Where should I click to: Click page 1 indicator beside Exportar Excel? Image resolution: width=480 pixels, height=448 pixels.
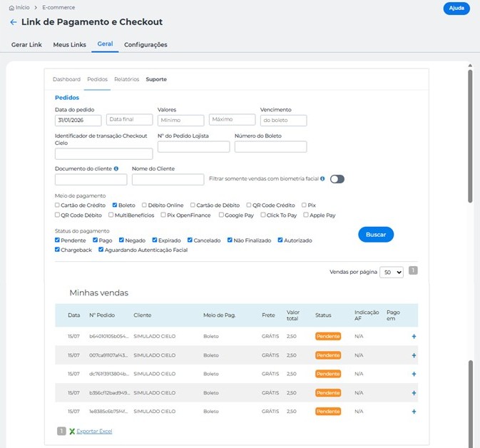click(x=61, y=431)
